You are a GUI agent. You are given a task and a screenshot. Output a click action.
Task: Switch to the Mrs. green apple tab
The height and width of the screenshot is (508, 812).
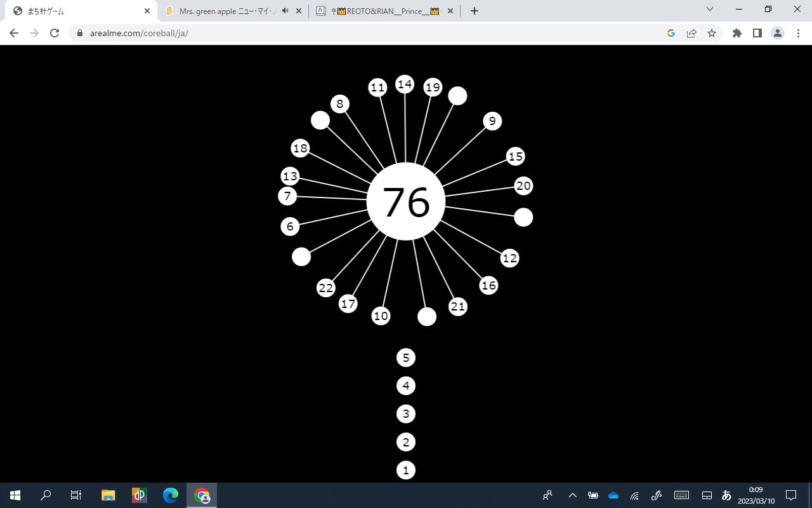(x=225, y=11)
